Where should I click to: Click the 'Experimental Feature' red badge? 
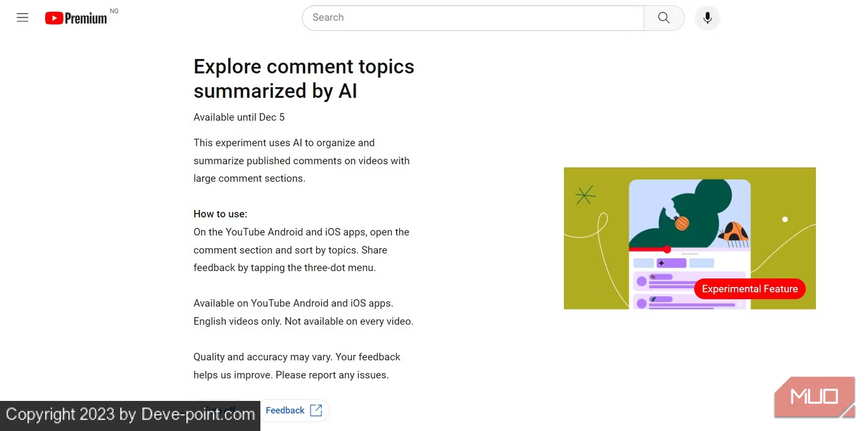[749, 289]
